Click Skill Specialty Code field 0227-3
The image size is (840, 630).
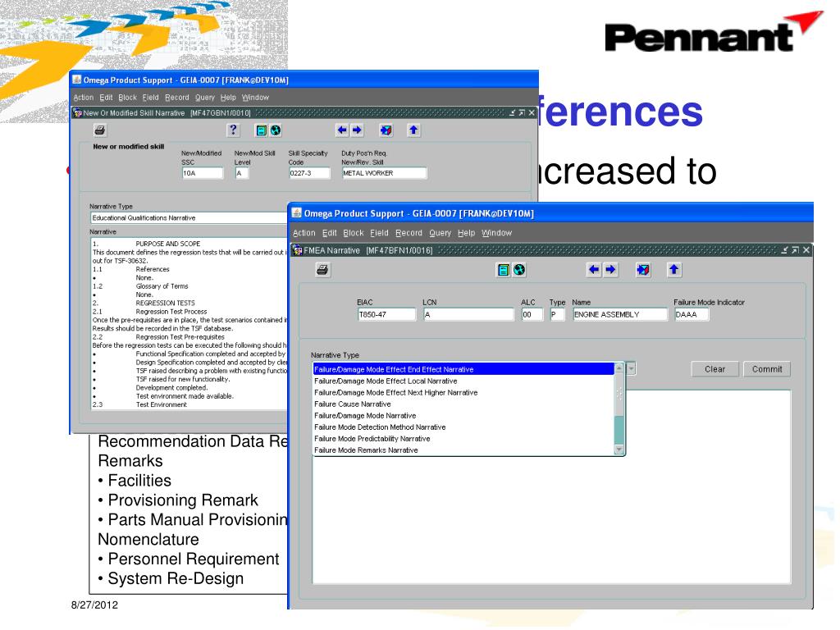click(x=309, y=173)
